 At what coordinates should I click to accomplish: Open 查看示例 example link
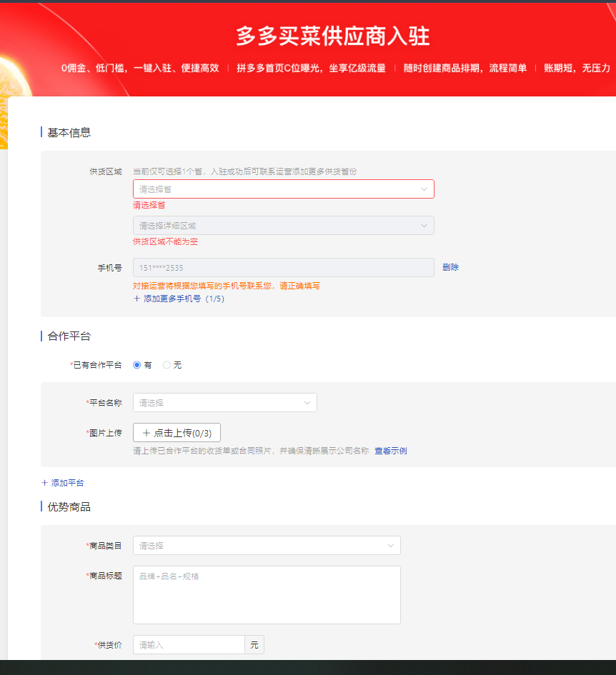click(391, 451)
